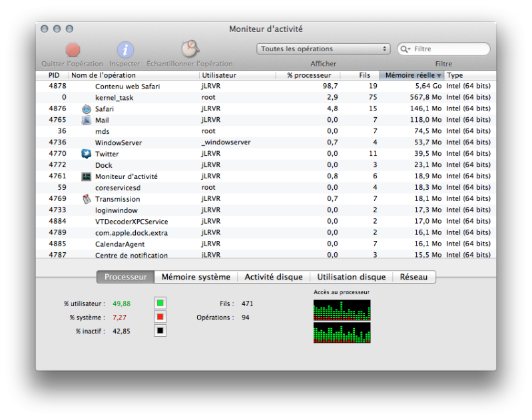Focus the Filtre search field
The height and width of the screenshot is (420, 532).
point(444,49)
